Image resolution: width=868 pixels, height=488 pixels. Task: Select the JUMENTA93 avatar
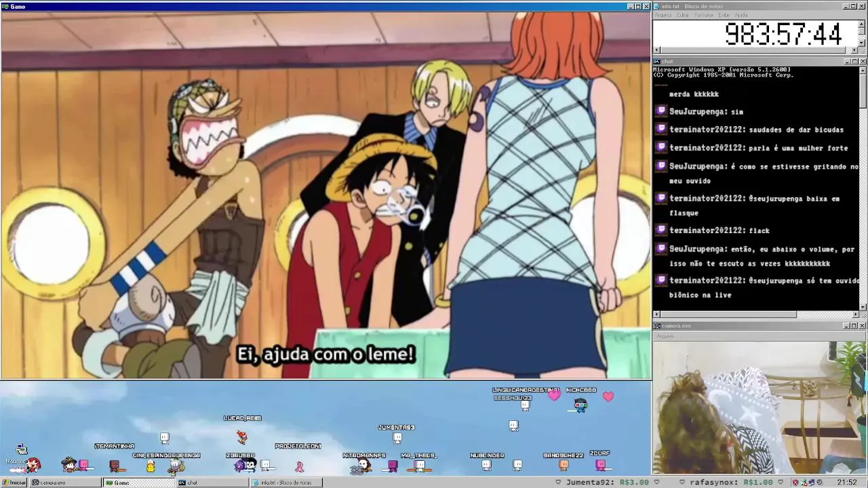click(x=397, y=437)
